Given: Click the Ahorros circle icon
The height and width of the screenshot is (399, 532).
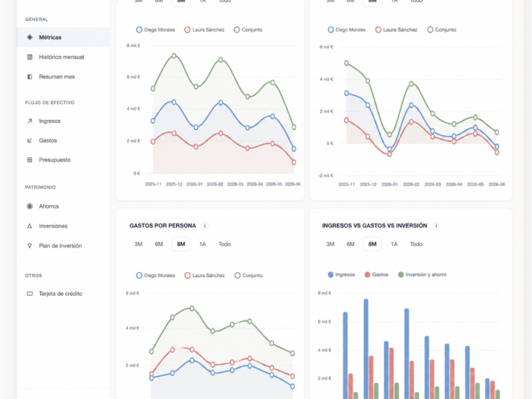Looking at the screenshot, I should pyautogui.click(x=30, y=206).
